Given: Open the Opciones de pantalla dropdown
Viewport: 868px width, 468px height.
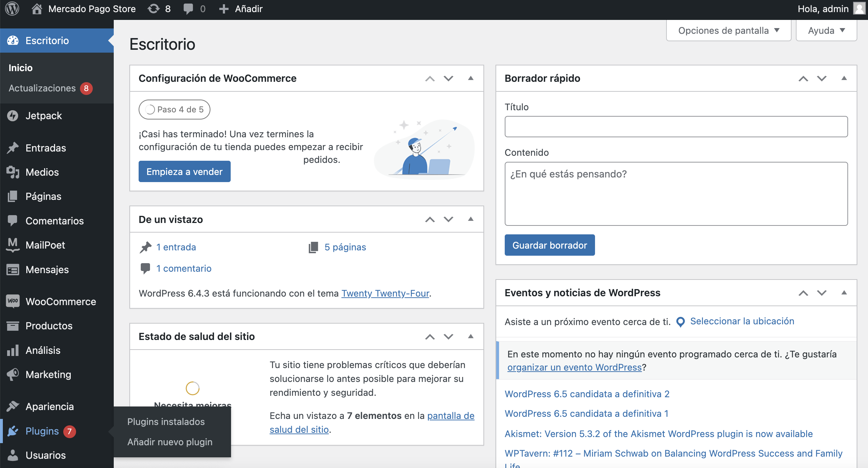Looking at the screenshot, I should click(729, 31).
